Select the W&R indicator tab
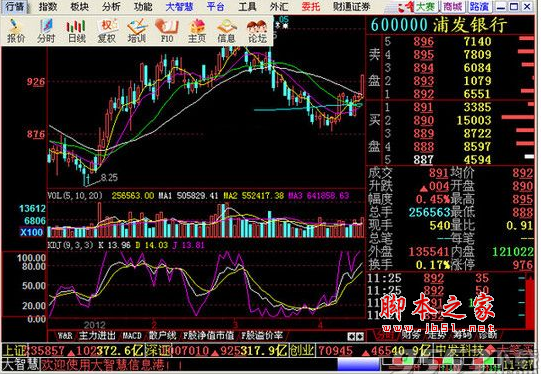 65,335
